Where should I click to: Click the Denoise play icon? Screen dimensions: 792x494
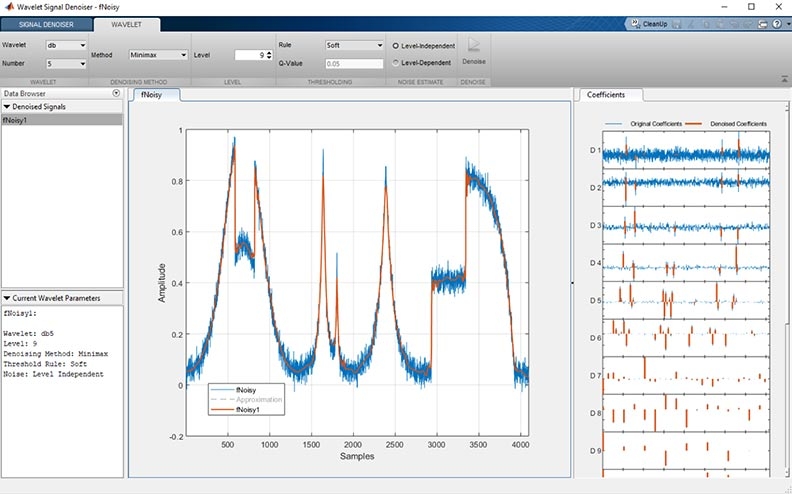pyautogui.click(x=473, y=45)
